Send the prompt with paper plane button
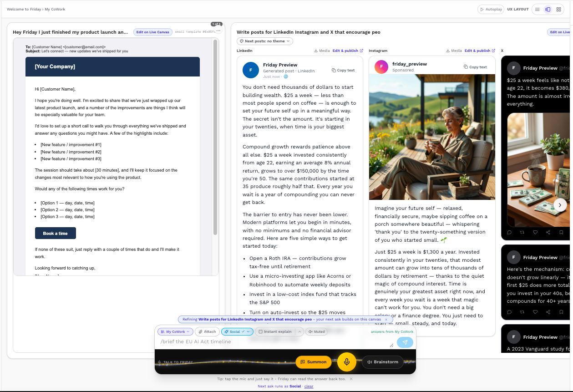Screen dimensions: 573x392 405,342
